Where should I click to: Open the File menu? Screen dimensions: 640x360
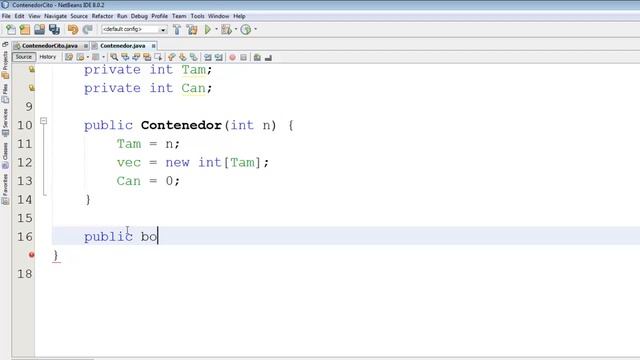click(6, 16)
